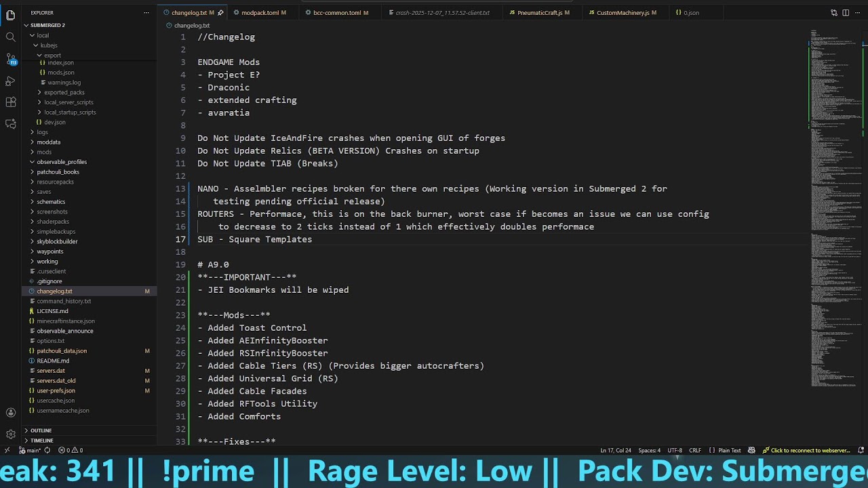
Task: Open editor more actions ellipsis
Action: click(x=857, y=13)
